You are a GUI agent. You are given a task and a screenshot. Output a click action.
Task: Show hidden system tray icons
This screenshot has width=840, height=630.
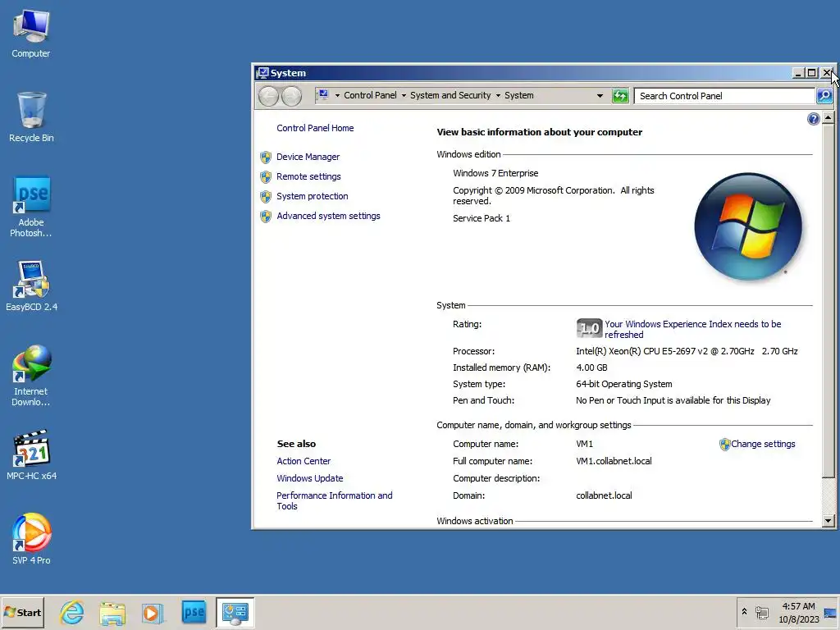pyautogui.click(x=744, y=612)
